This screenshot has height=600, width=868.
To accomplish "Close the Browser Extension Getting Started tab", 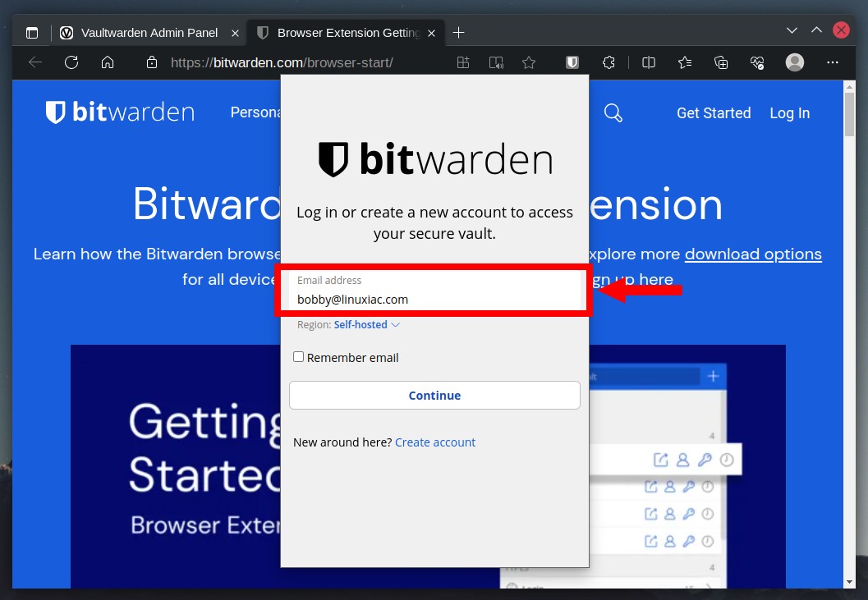I will [x=432, y=33].
